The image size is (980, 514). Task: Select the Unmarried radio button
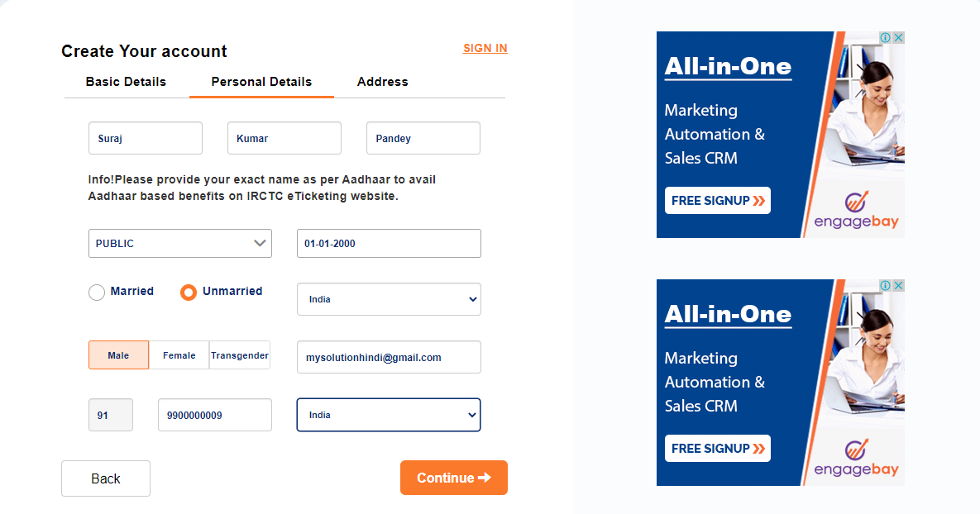point(189,292)
